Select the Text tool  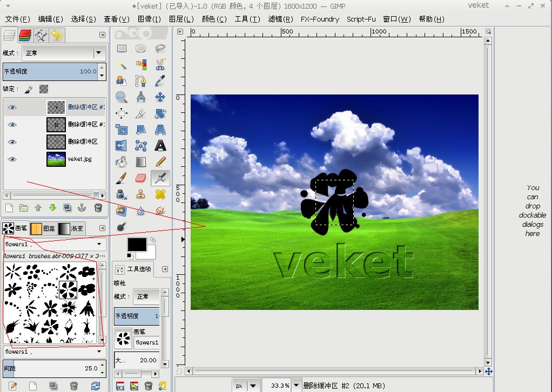pos(160,146)
